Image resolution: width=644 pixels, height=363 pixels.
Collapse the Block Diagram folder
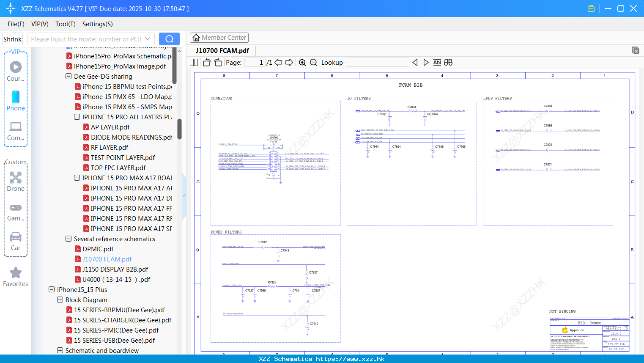click(60, 300)
